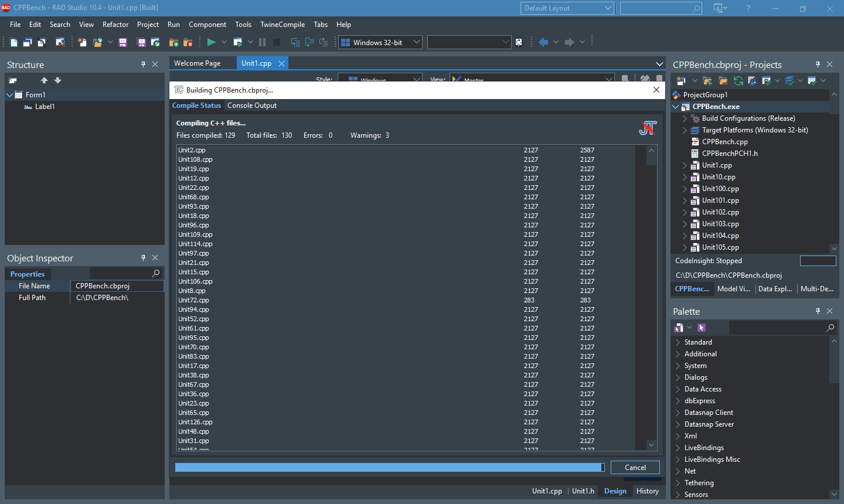844x504 pixels.
Task: Collapse the CPPBench.exe project node
Action: tap(676, 107)
